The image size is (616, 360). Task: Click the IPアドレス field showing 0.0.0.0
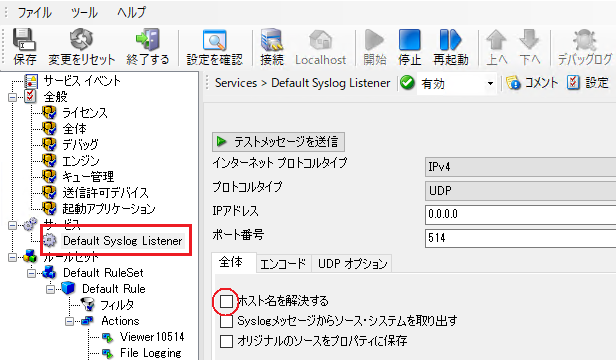click(x=520, y=215)
